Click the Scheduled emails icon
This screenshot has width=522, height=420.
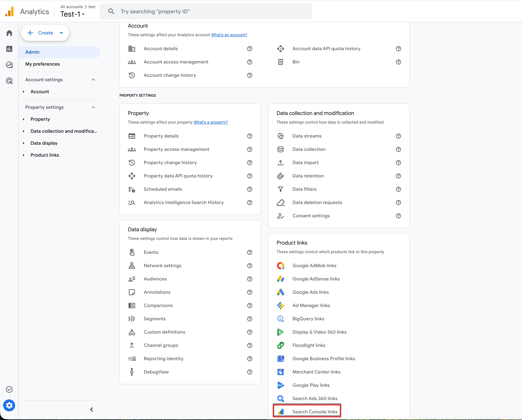pos(132,189)
